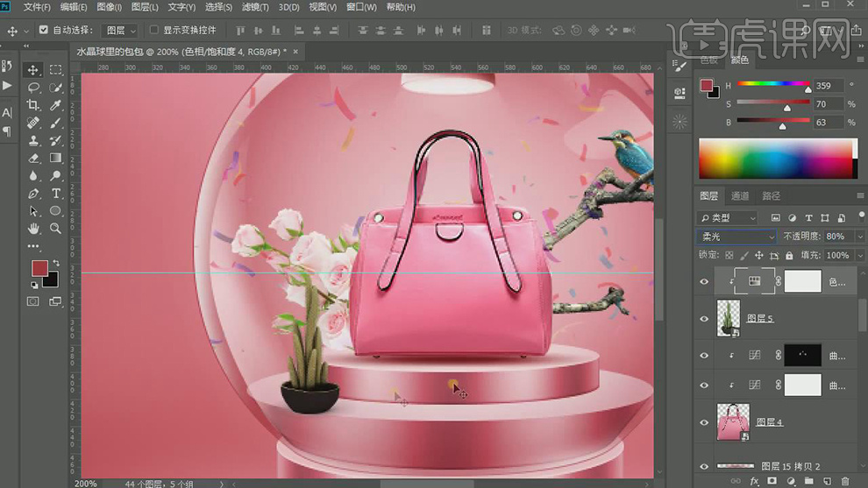Click the foreground red color swatch in toolbox
The image size is (868, 488).
coord(39,268)
